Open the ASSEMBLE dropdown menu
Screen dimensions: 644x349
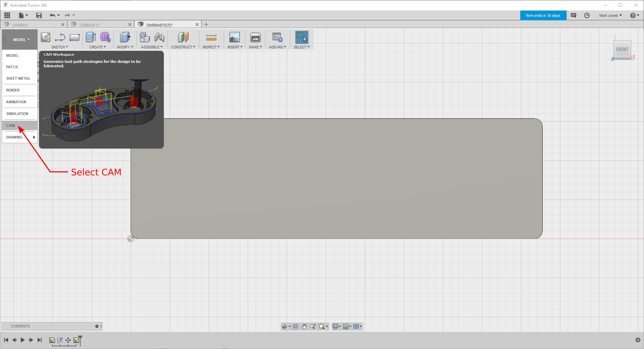pyautogui.click(x=152, y=47)
